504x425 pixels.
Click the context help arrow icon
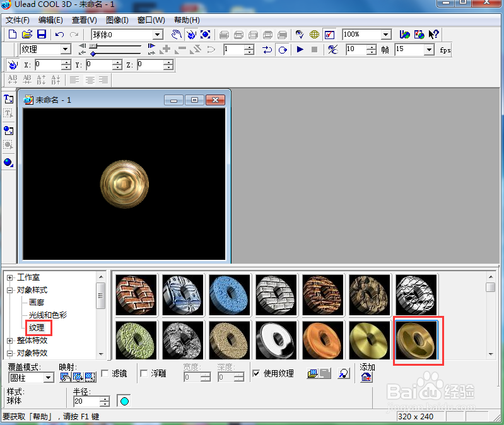(x=433, y=35)
